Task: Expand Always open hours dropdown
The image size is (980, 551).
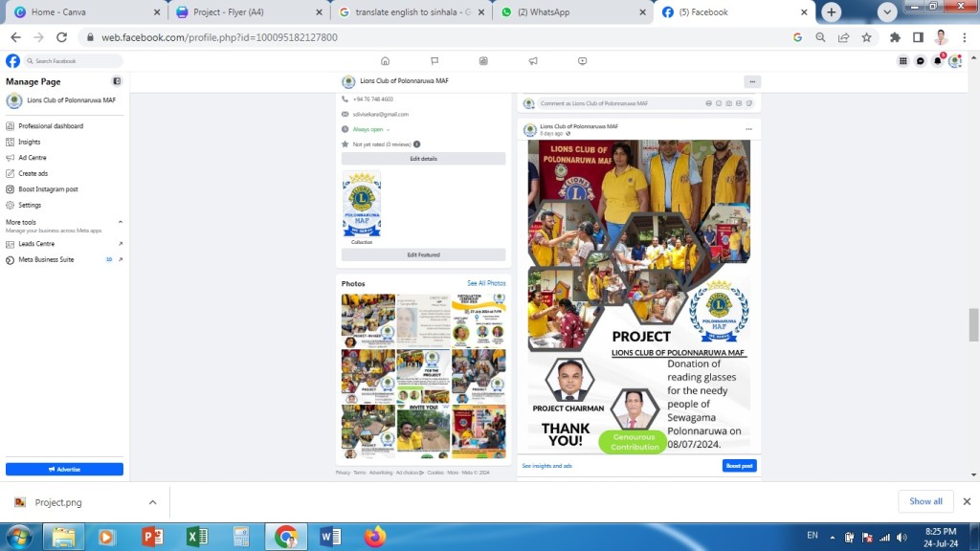Action: point(388,130)
